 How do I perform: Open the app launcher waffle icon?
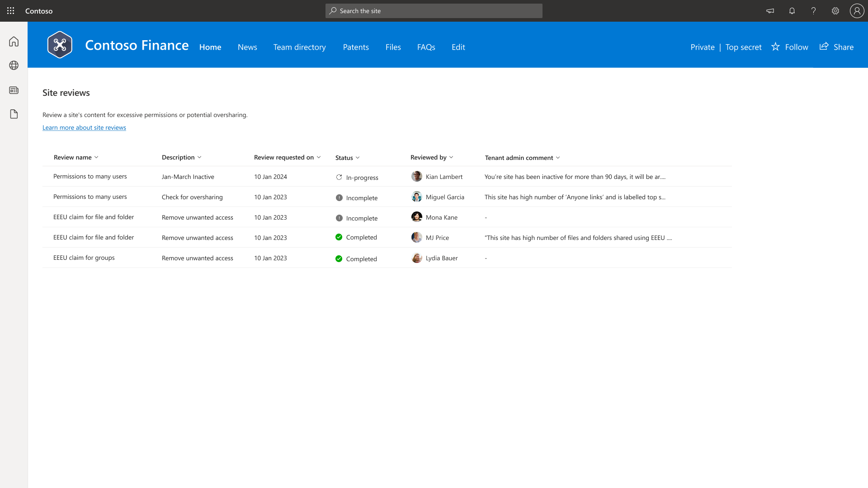coord(11,11)
